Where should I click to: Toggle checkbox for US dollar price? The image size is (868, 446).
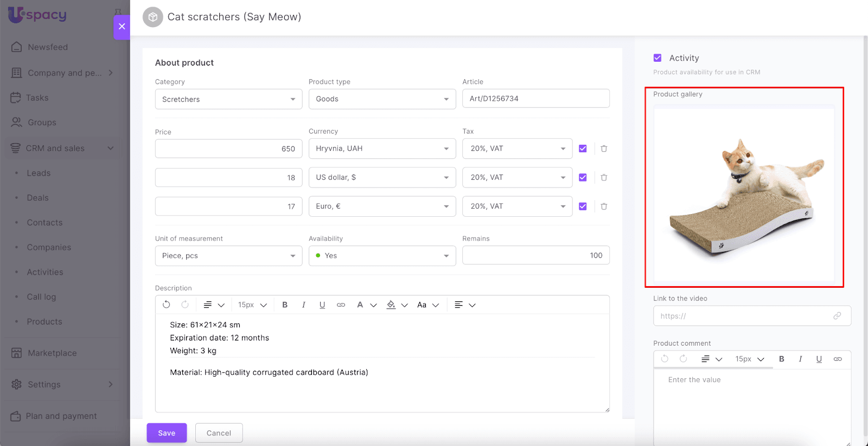[x=583, y=177]
